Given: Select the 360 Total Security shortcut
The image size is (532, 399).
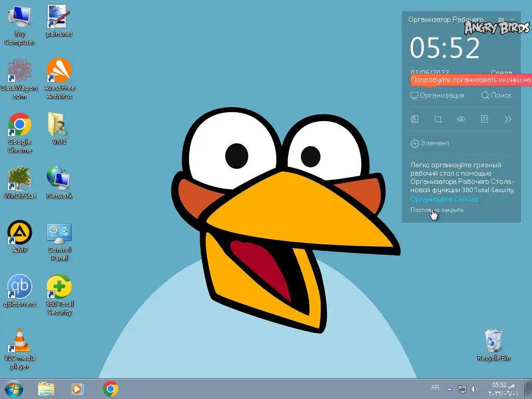Looking at the screenshot, I should pos(59,295).
